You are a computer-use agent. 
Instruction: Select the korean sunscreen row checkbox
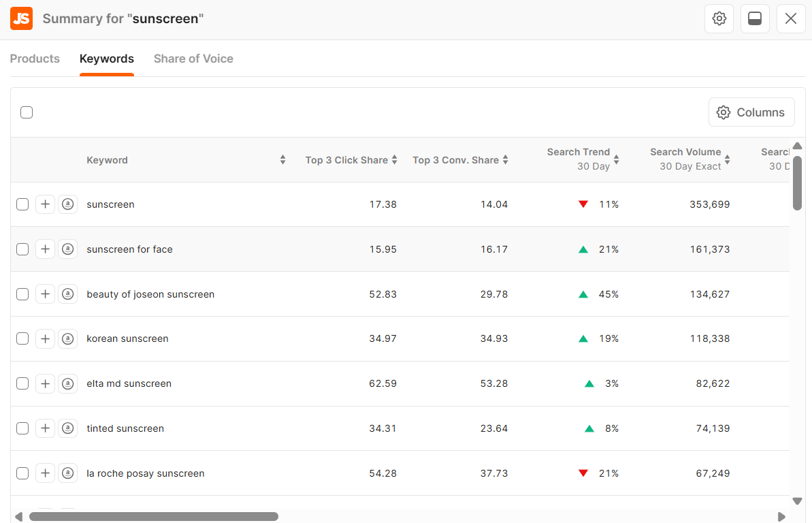coord(22,338)
